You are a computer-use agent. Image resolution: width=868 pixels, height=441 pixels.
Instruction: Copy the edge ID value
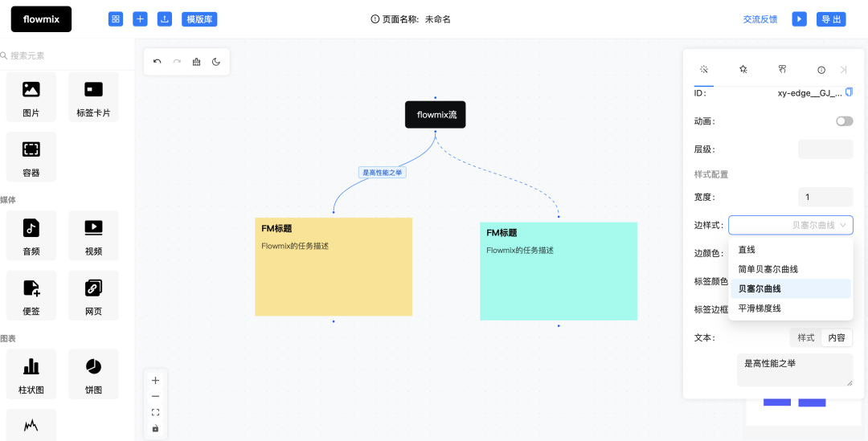(x=850, y=92)
